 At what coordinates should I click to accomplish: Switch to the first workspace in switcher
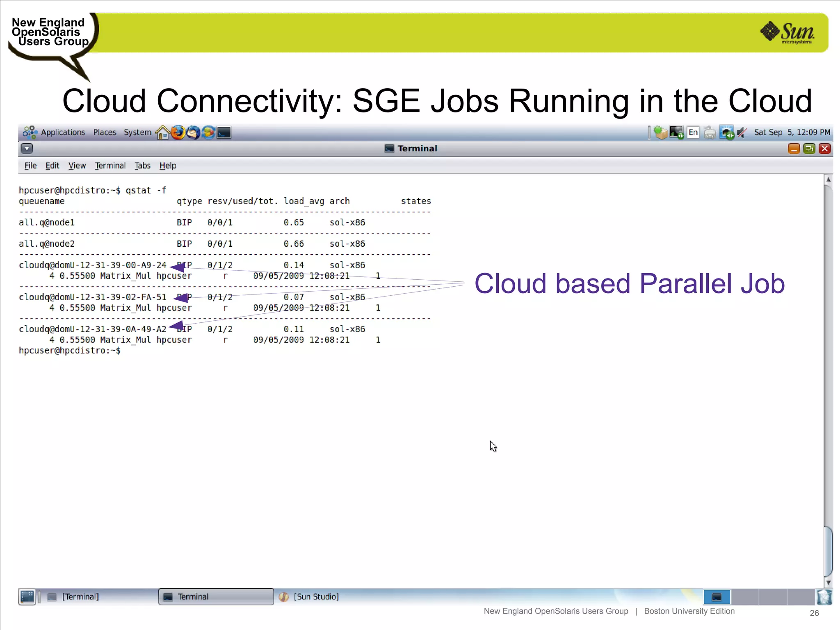717,597
